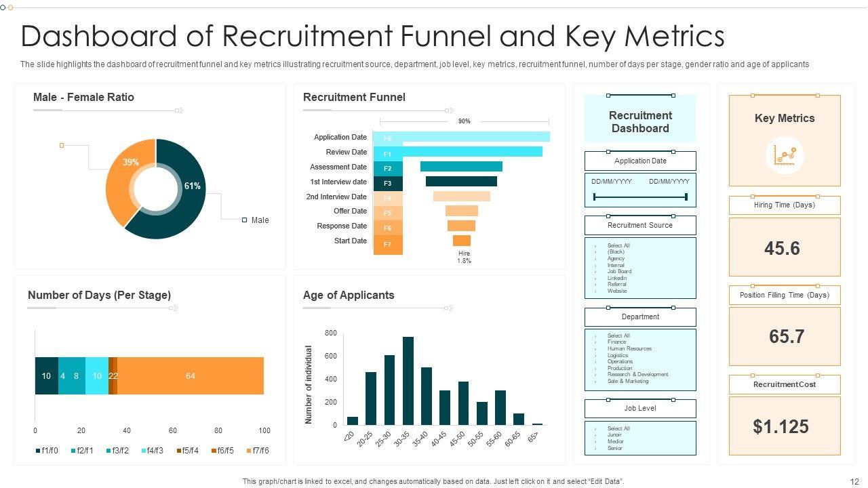Click the Application Date funnel label
Screen dimensions: 868x488
pos(340,137)
